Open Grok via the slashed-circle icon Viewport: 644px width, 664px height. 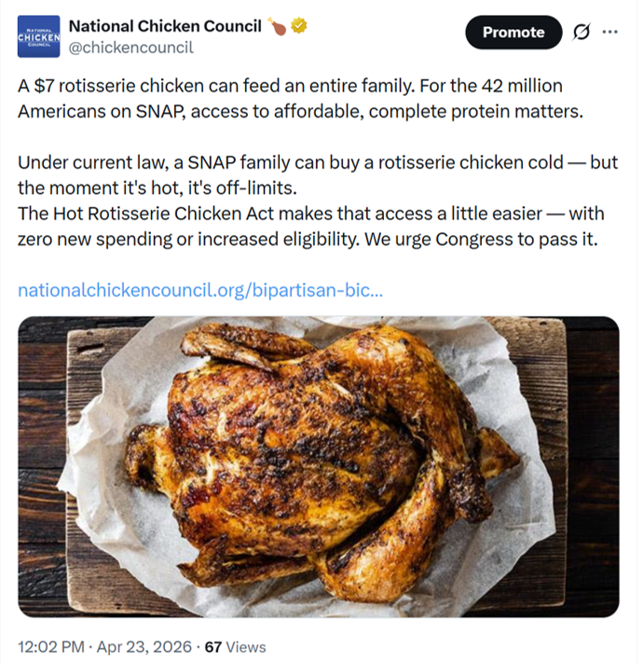coord(580,32)
